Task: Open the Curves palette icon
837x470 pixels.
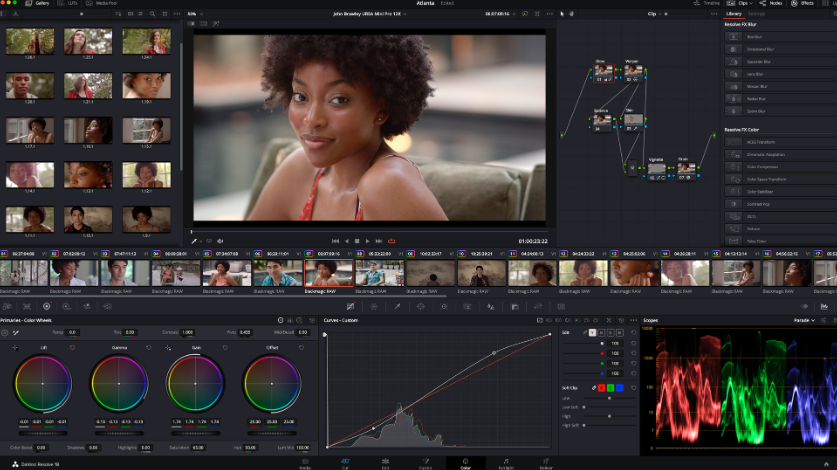Action: point(350,307)
